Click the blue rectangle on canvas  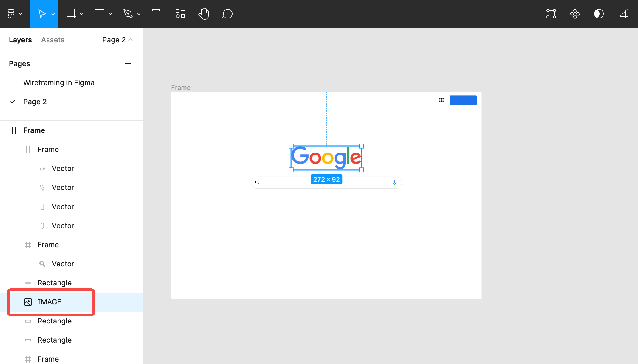pos(463,100)
